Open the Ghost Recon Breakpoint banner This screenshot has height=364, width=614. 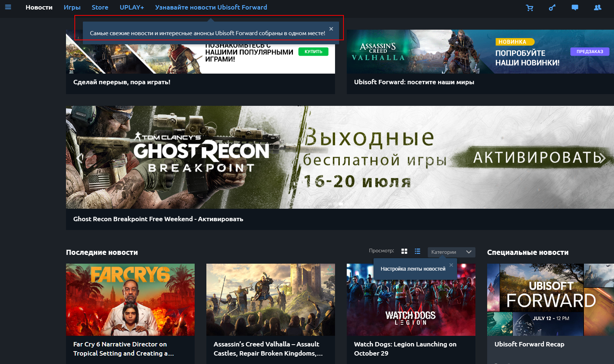tap(340, 157)
